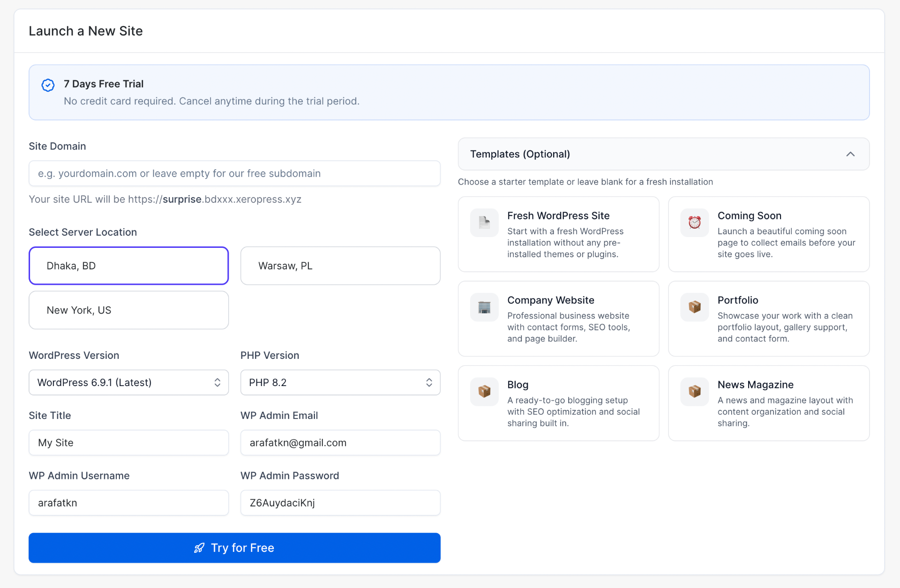The height and width of the screenshot is (588, 900).
Task: Click the Portfolio box icon
Action: coord(694,307)
